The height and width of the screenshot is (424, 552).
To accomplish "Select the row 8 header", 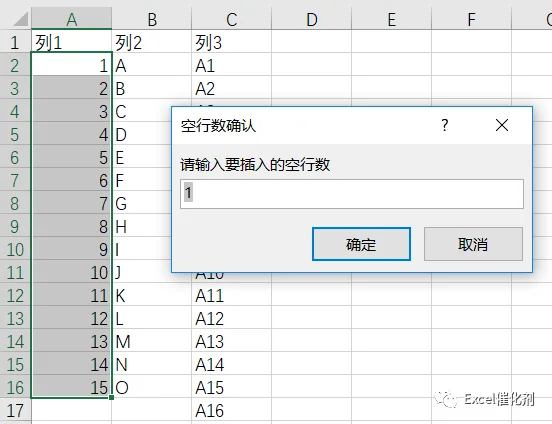I will (x=15, y=203).
